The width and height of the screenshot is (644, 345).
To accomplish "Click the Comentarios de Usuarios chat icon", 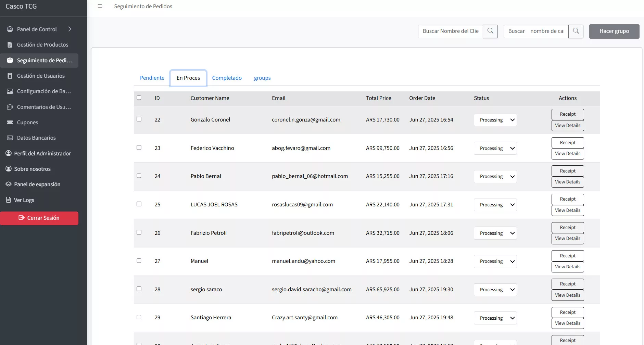I will coord(10,107).
